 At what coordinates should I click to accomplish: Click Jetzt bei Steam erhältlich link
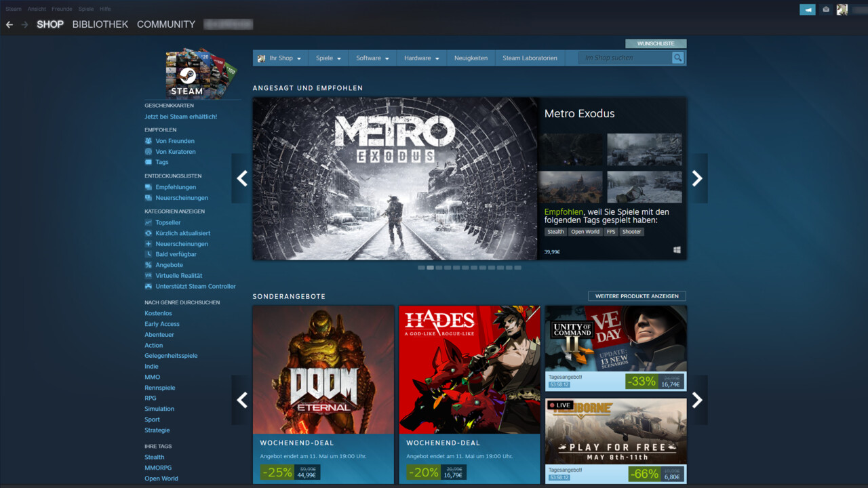pyautogui.click(x=180, y=117)
